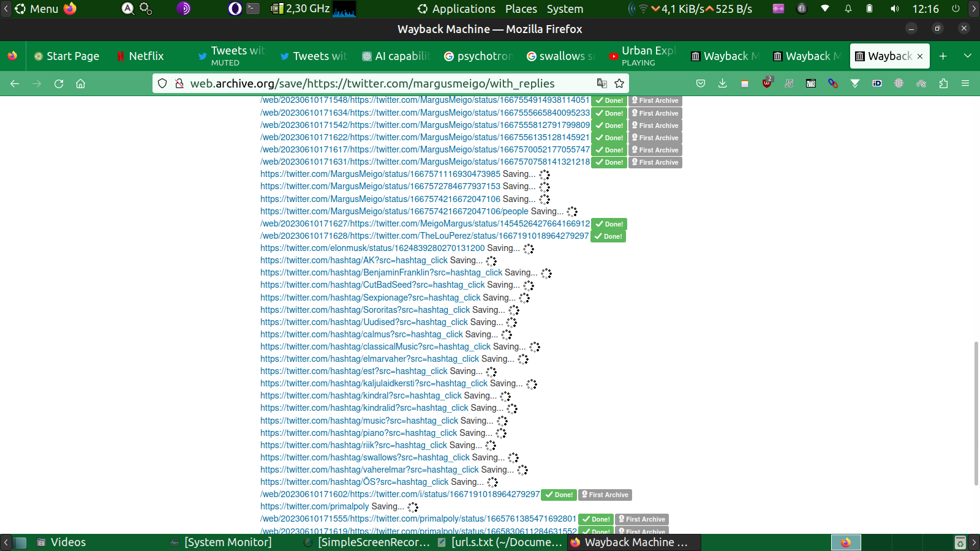Switch to the swallows search tab

(559, 56)
